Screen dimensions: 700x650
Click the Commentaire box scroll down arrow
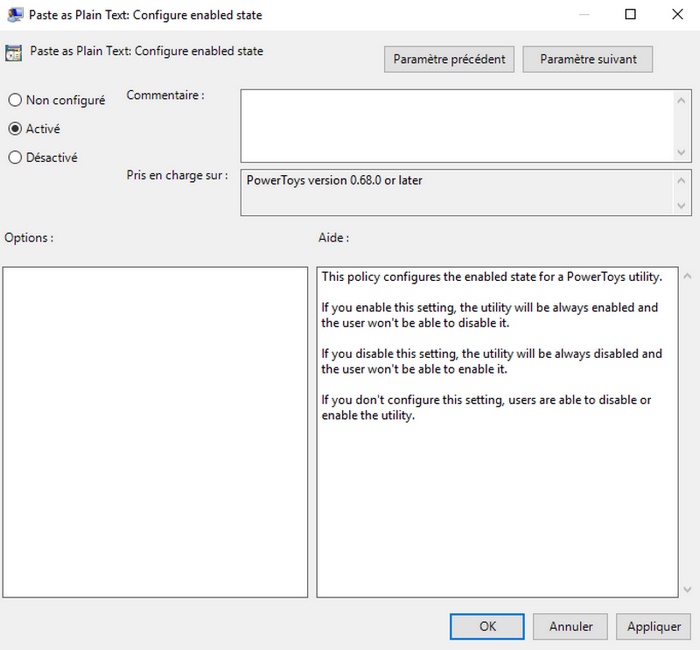(x=683, y=152)
